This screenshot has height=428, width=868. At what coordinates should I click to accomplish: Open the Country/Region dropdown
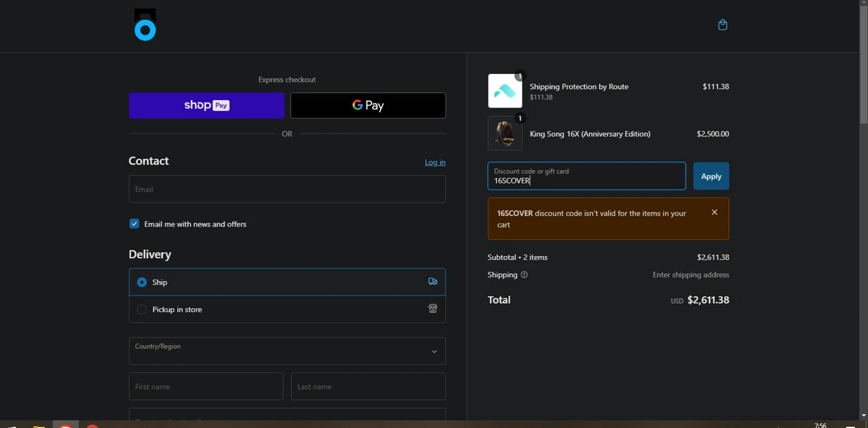(287, 351)
